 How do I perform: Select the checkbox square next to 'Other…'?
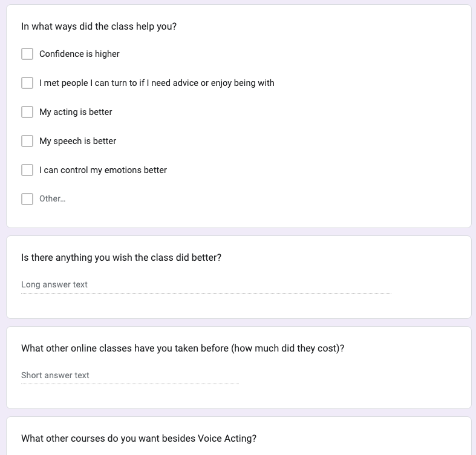point(27,199)
